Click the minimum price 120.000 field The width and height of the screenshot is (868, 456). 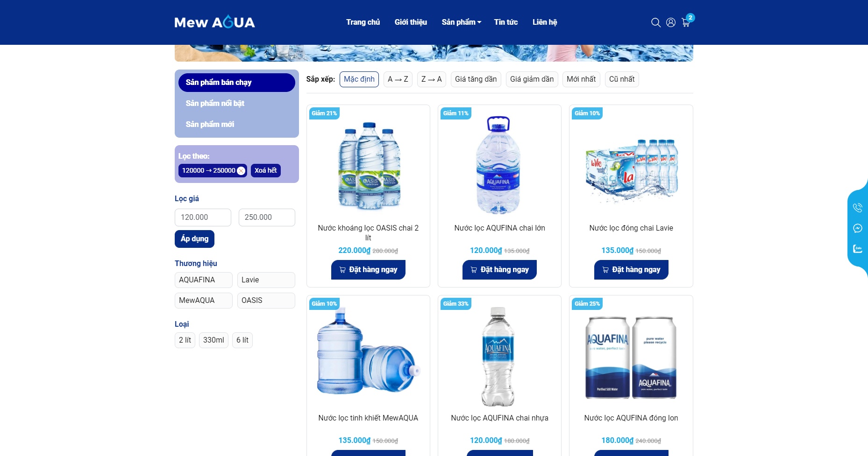tap(203, 217)
